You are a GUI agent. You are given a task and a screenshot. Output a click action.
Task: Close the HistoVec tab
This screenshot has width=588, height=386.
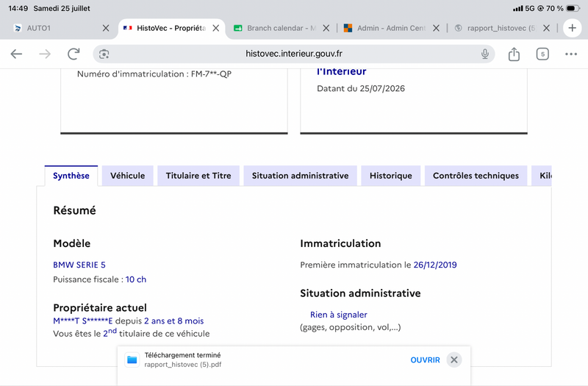tap(215, 28)
